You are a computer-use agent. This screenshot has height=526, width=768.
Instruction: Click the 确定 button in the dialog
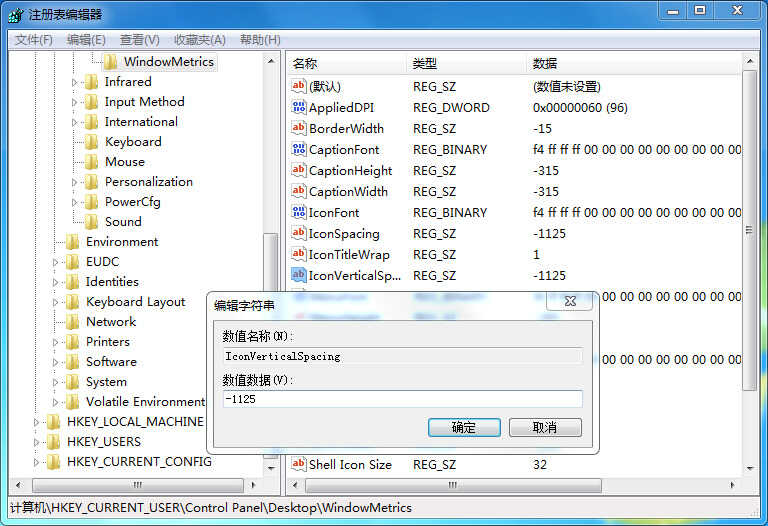point(464,427)
